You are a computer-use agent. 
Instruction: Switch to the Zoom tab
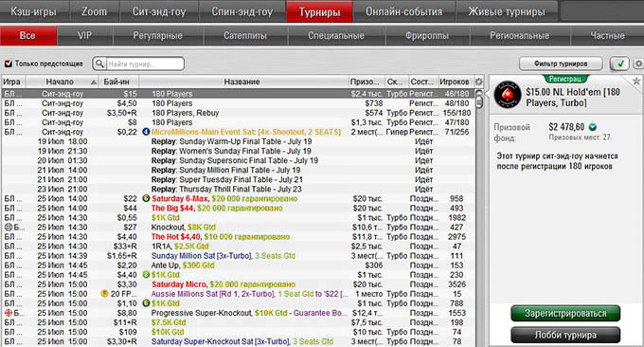[95, 11]
